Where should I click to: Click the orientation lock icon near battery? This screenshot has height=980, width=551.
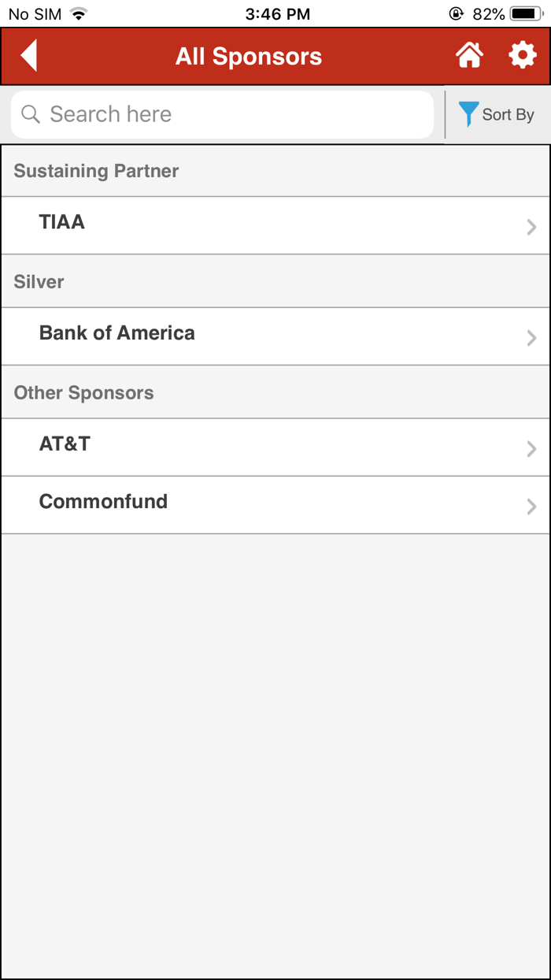click(455, 13)
